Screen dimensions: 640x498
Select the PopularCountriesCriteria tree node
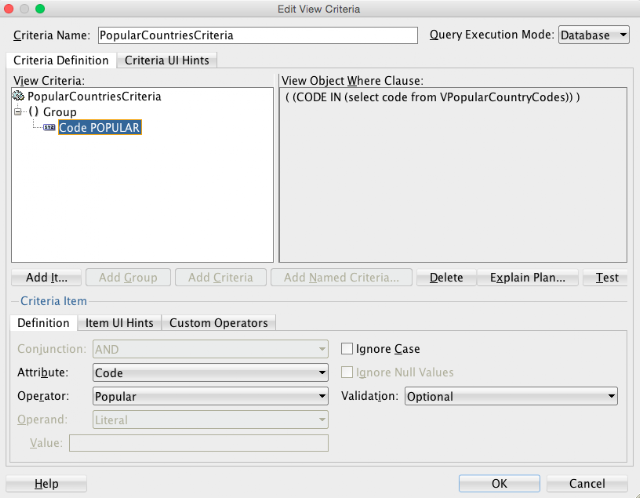(94, 96)
